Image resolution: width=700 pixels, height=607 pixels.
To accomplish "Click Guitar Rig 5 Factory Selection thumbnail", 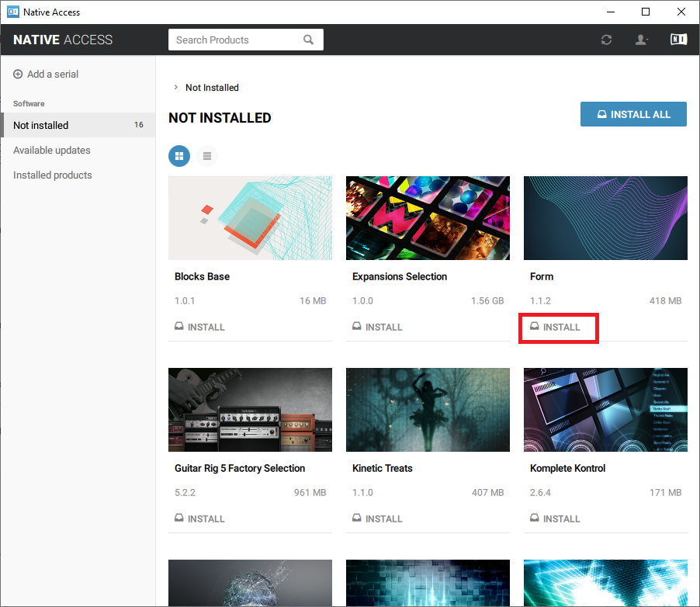I will [x=250, y=410].
